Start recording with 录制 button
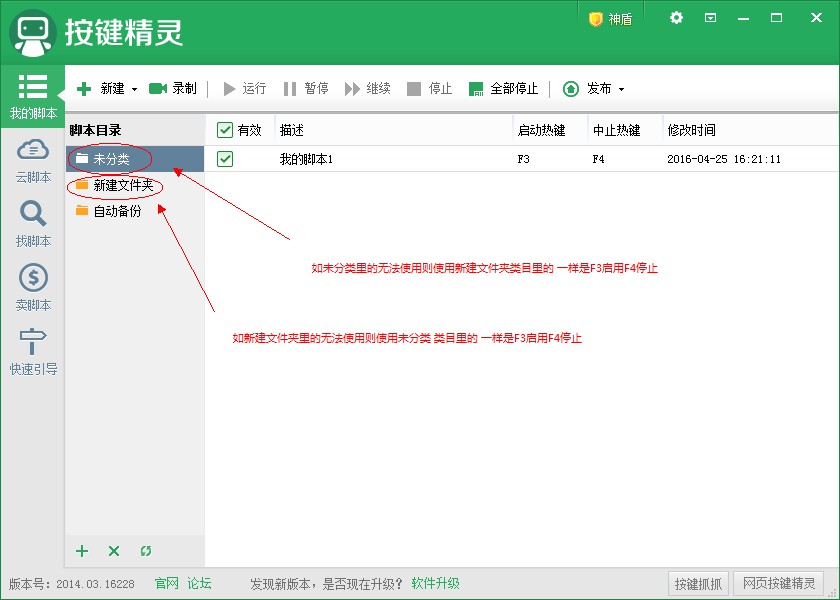 click(x=173, y=89)
